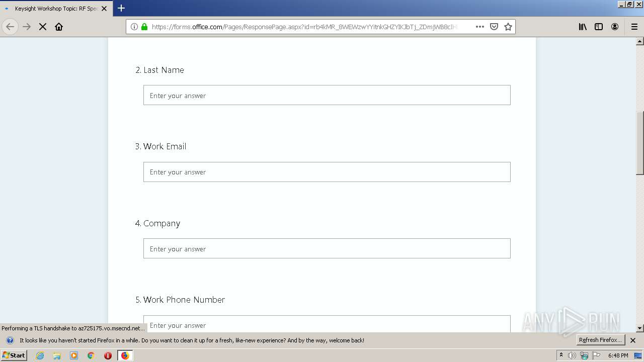Go back to previous page
644x362 pixels.
coord(10,27)
